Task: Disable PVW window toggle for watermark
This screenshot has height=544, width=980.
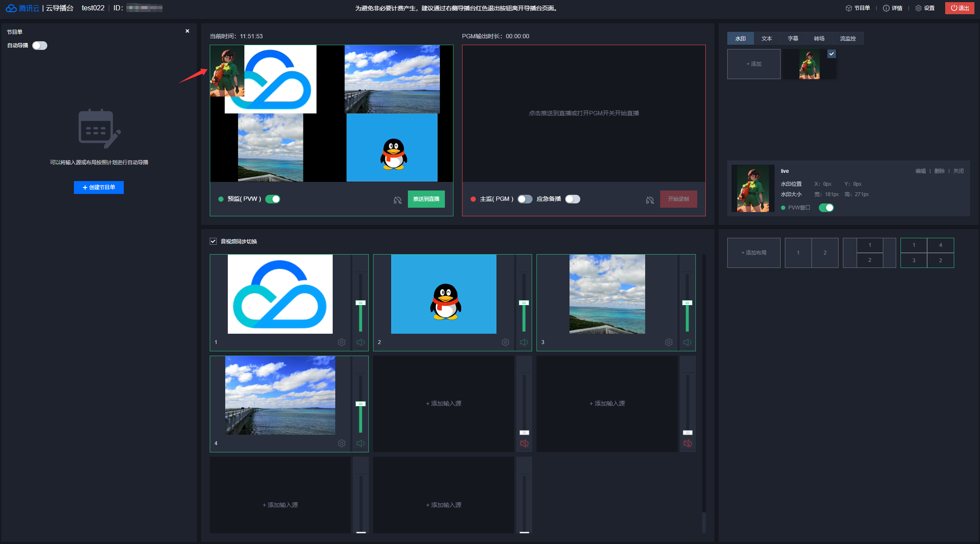Action: [826, 208]
